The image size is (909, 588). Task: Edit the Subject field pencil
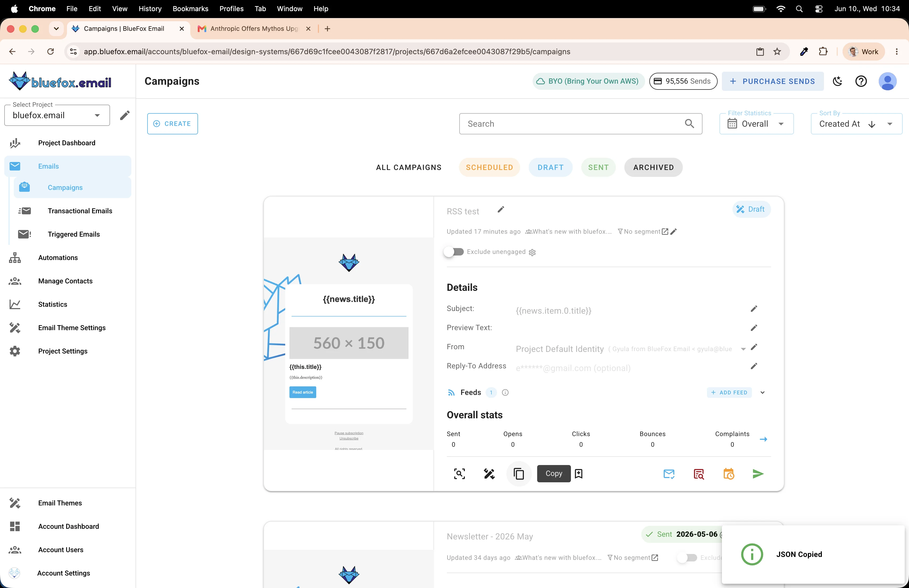tap(754, 309)
